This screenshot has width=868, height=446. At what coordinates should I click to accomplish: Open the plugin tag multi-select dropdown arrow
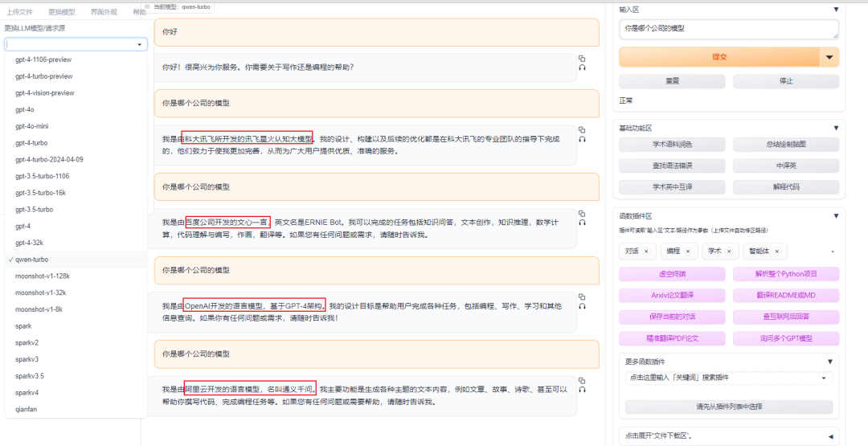pyautogui.click(x=833, y=252)
